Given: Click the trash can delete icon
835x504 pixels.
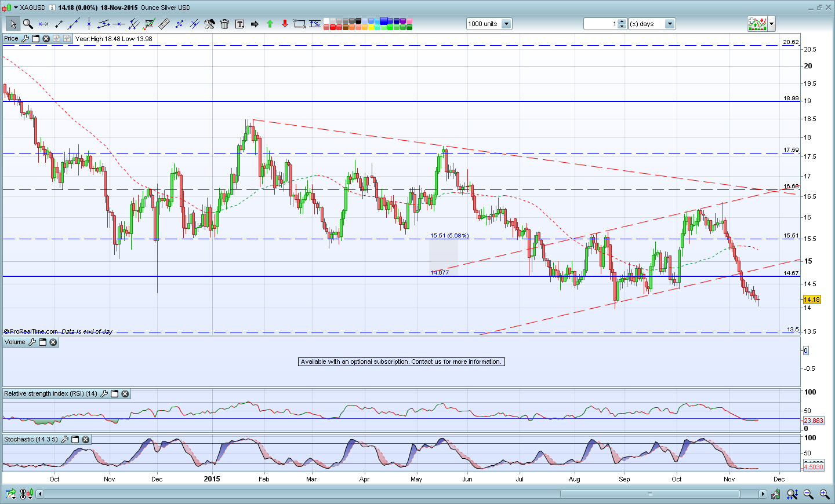Looking at the screenshot, I should point(224,24).
